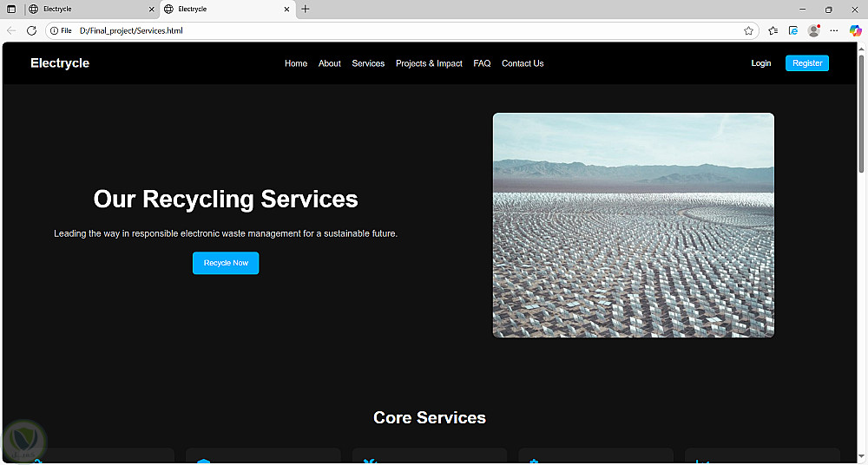
Task: Reload the page with the refresh icon
Action: pos(31,30)
